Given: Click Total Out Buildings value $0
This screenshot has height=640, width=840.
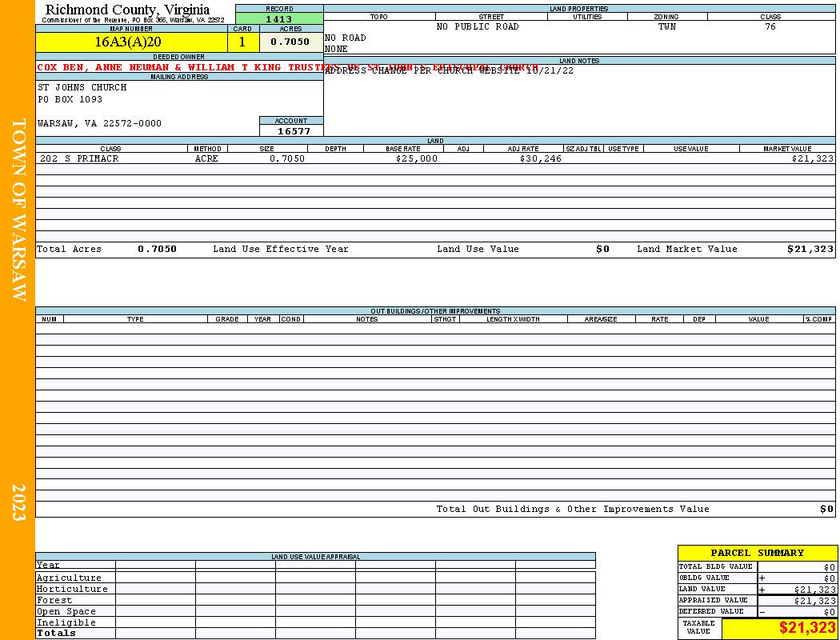Looking at the screenshot, I should [x=826, y=510].
